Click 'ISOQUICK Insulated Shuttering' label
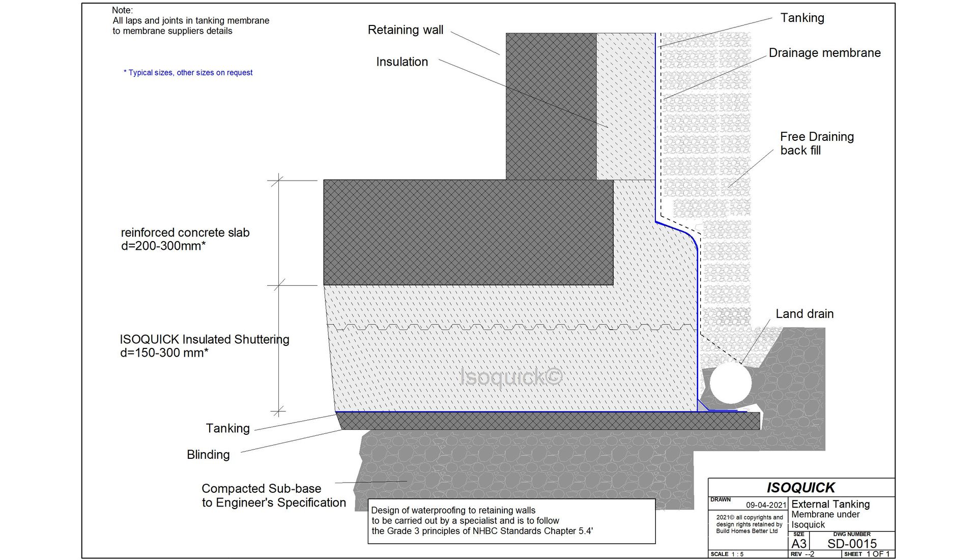 tap(205, 339)
